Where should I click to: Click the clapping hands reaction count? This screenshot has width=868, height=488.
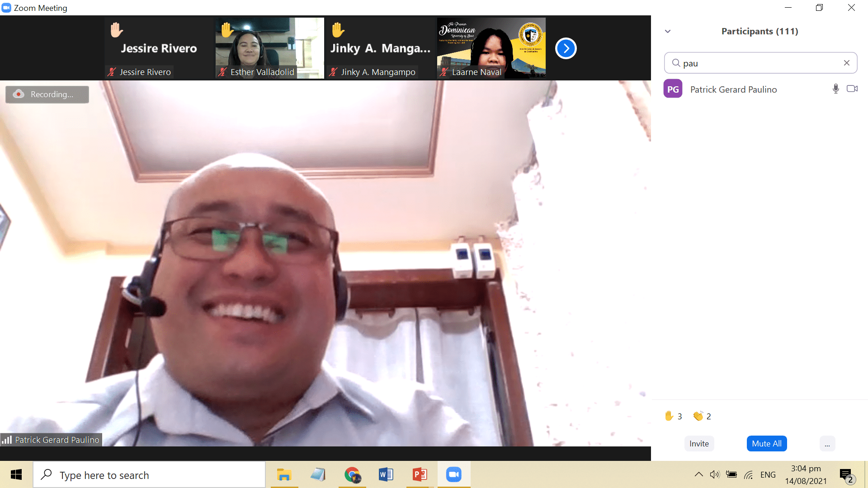[702, 416]
